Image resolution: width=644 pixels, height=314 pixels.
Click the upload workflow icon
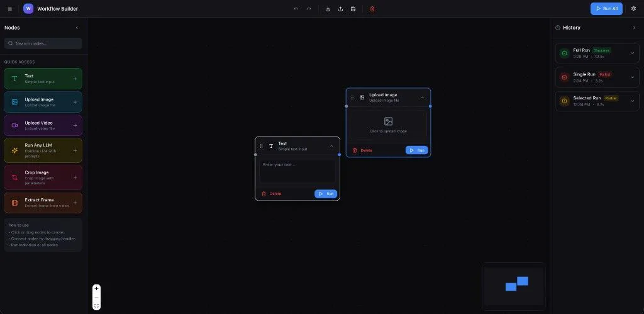[340, 9]
